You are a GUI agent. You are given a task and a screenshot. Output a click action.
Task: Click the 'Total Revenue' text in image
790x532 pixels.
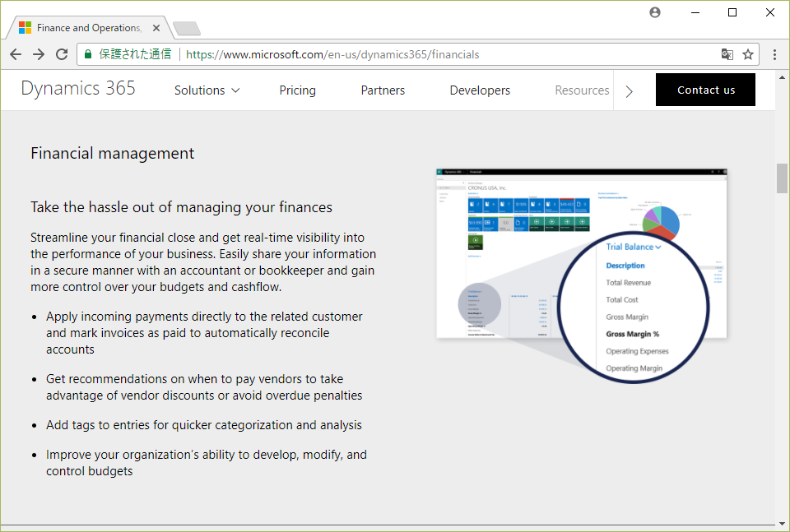point(628,283)
